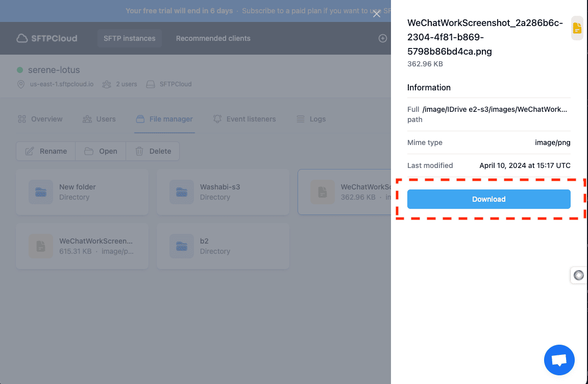Click the storage drive icon beside SFTPCloud

tap(151, 84)
